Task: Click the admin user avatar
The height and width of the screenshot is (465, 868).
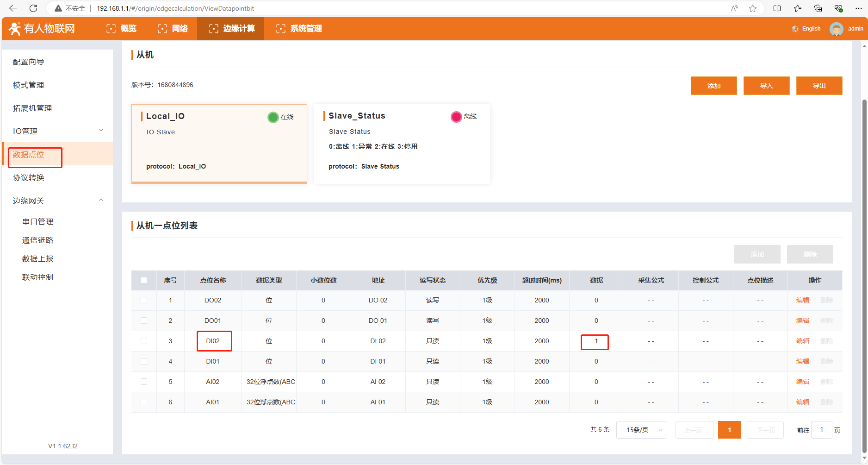Action: tap(836, 29)
